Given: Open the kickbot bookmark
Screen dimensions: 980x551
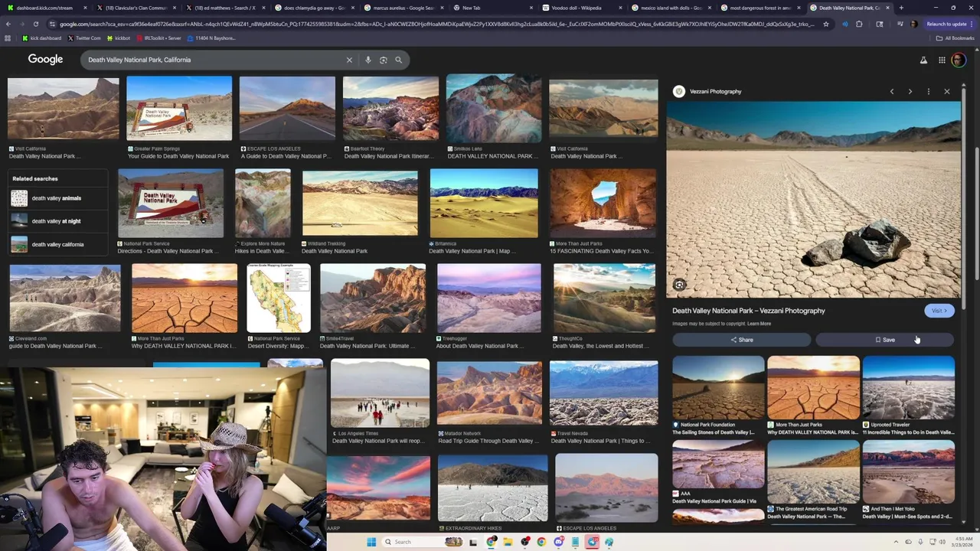Looking at the screenshot, I should (x=118, y=37).
